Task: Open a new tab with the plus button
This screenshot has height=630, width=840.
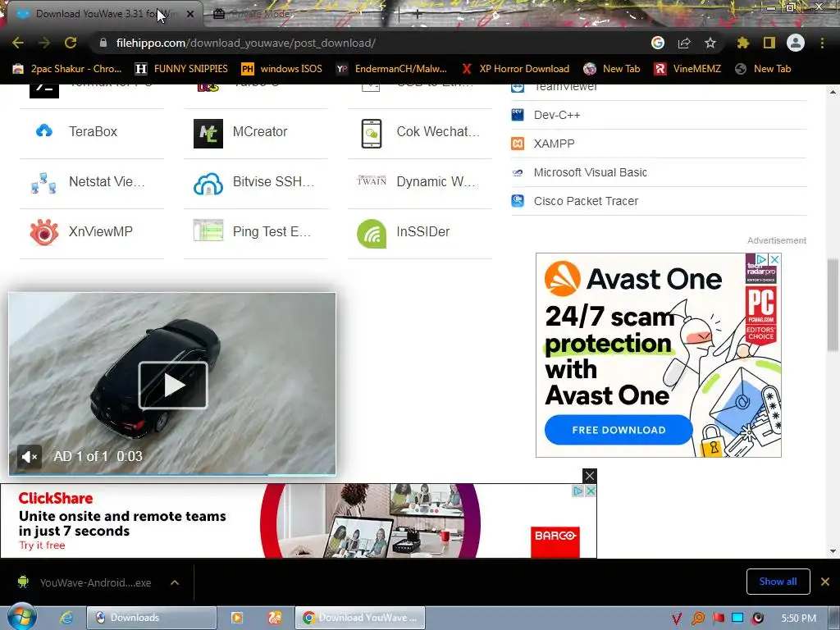Action: tap(418, 15)
